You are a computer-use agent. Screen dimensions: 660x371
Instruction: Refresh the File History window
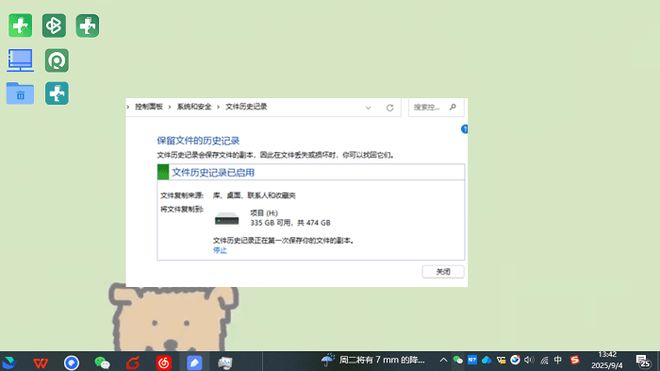pyautogui.click(x=390, y=108)
